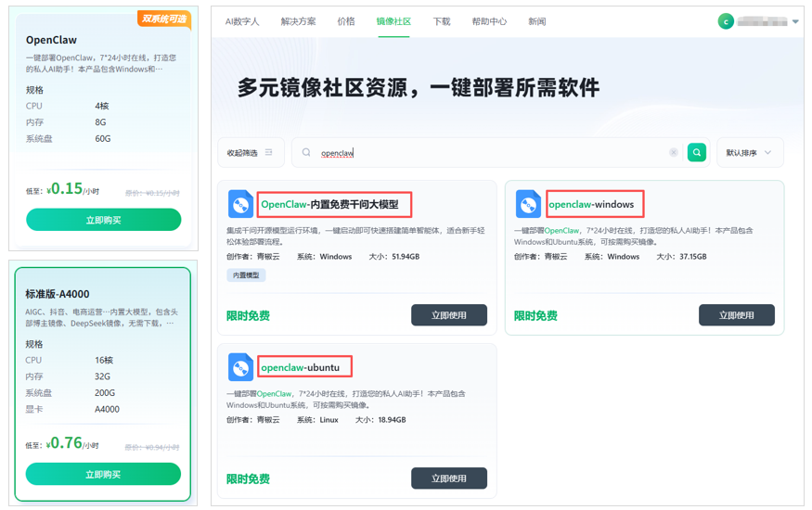Viewport: 812px width, 510px height.
Task: Click the filter icon beside 收起筛选
Action: (269, 153)
